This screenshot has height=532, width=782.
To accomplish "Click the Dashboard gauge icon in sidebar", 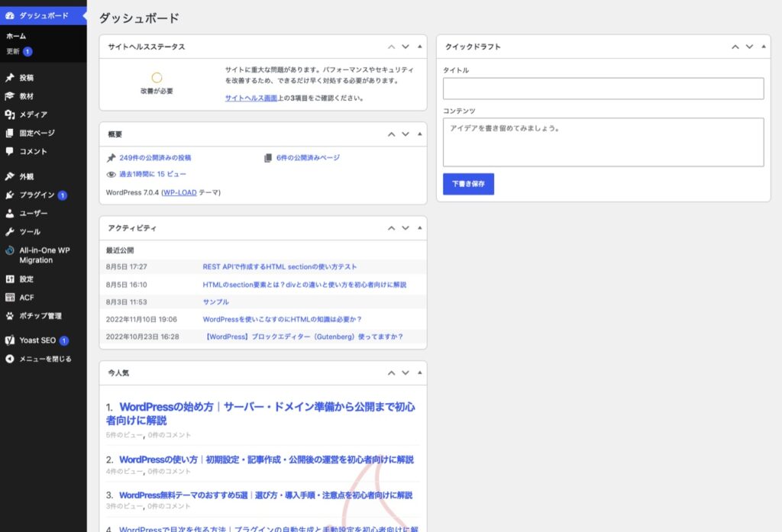I will coord(9,15).
